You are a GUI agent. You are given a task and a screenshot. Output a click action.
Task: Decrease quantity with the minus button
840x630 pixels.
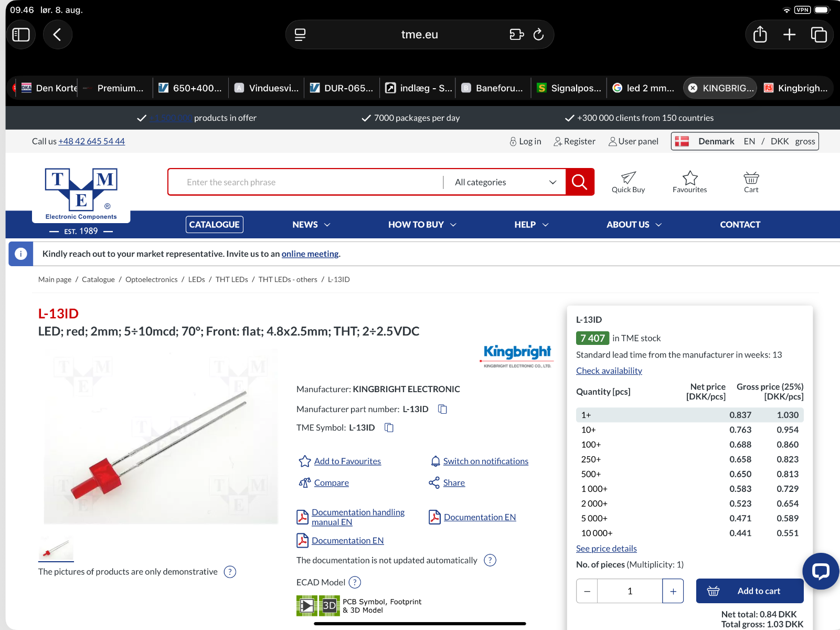pyautogui.click(x=587, y=591)
